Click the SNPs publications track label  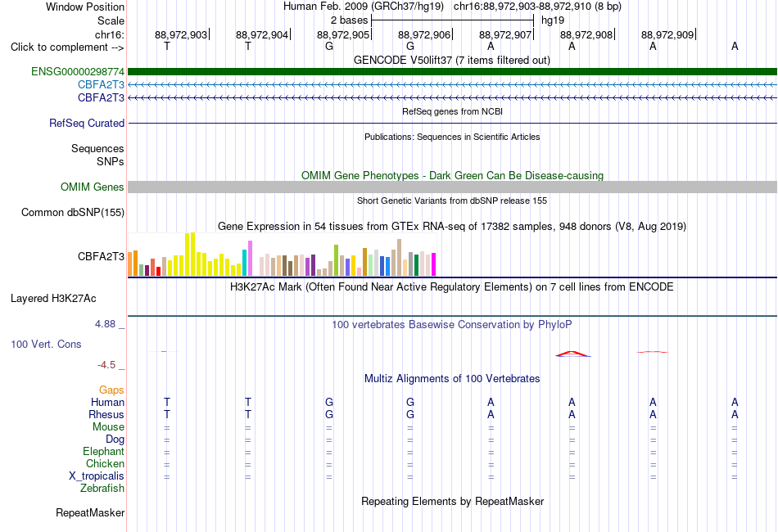click(111, 161)
